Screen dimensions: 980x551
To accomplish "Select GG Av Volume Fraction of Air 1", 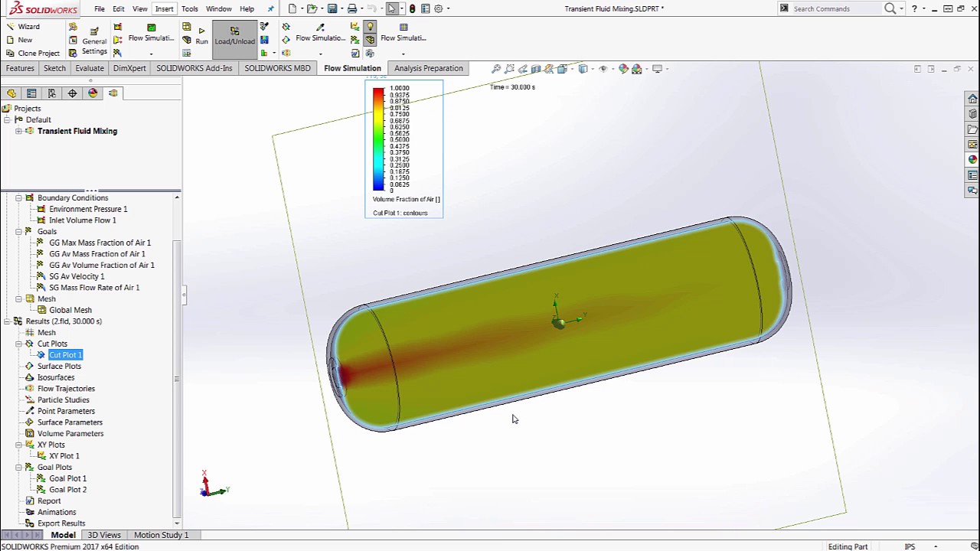I will coord(102,265).
